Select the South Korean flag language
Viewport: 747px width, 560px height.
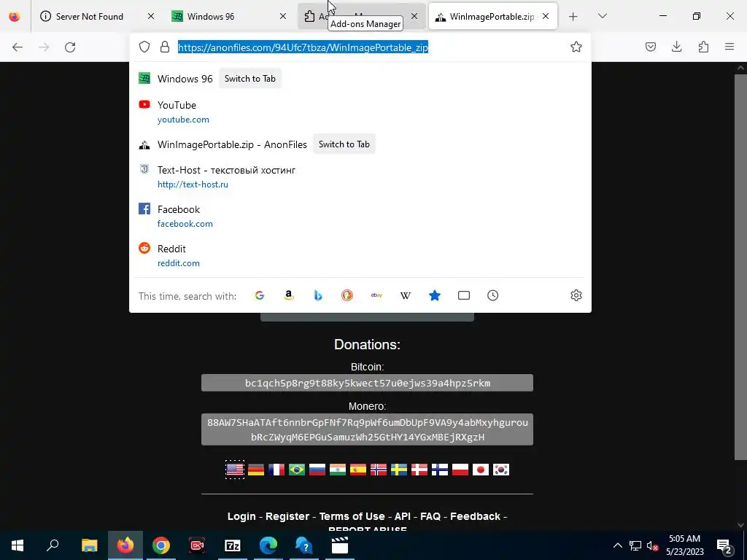501,470
